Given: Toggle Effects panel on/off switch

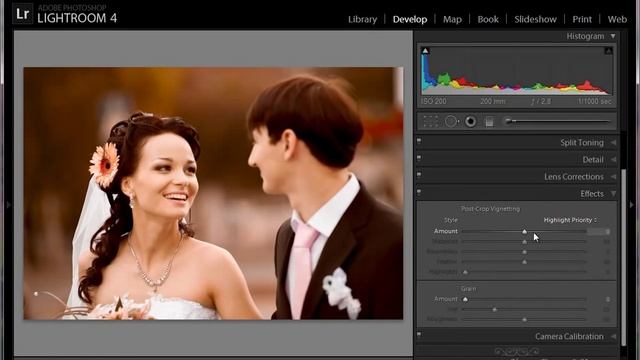Looking at the screenshot, I should 419,191.
